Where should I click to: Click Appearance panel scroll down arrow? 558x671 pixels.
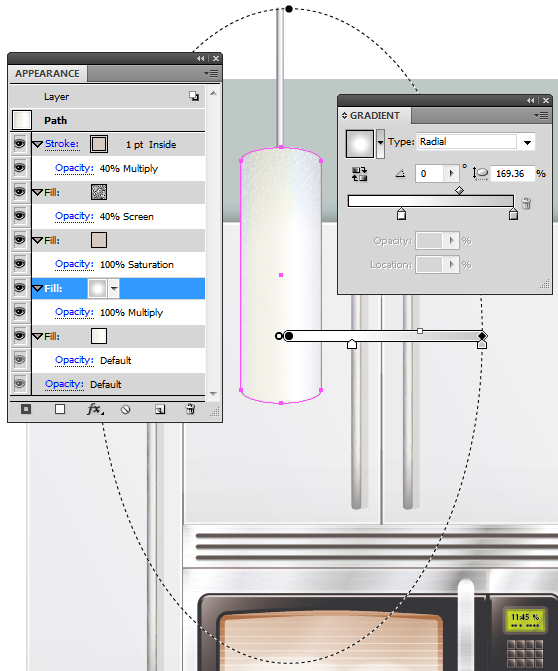[x=213, y=393]
